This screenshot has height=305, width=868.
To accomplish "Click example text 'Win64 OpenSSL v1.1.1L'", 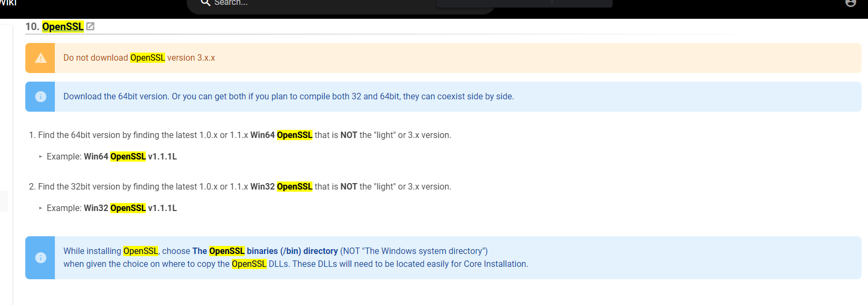I will click(x=130, y=157).
